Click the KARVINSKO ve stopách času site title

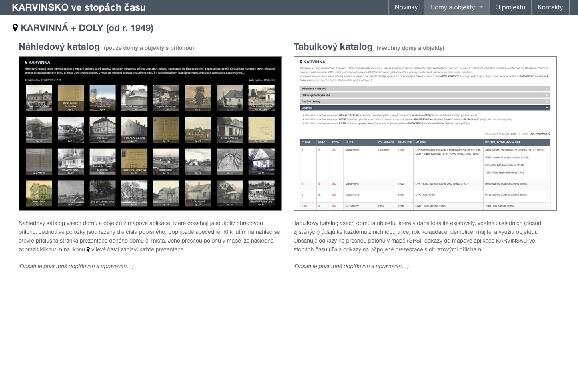click(79, 7)
